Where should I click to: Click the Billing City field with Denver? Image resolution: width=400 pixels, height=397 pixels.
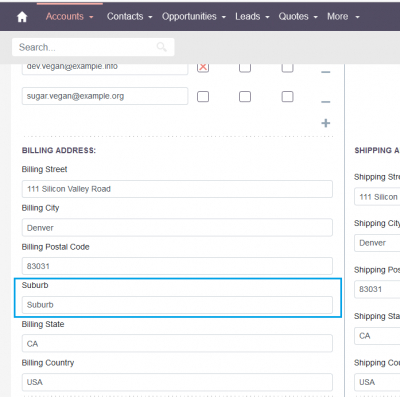(177, 228)
